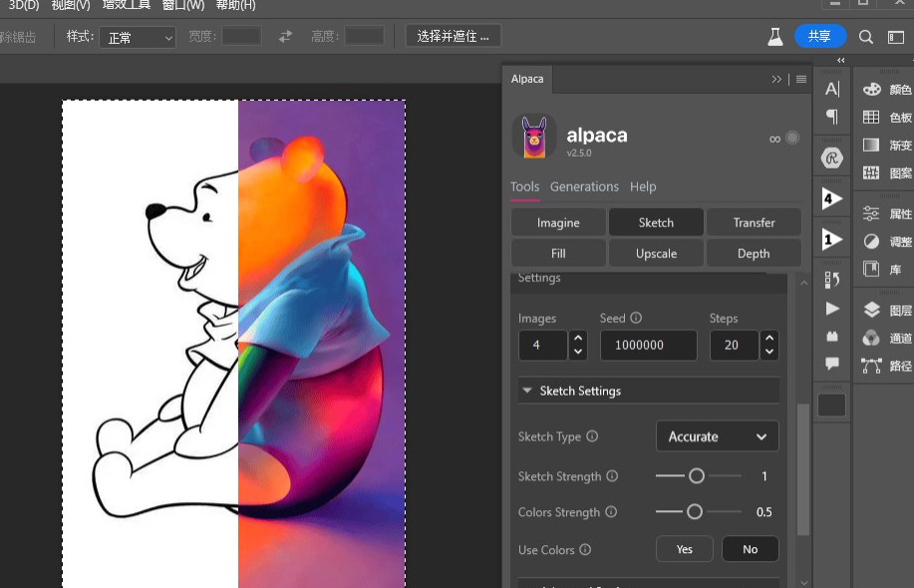Collapse the Alpaca panel with double chevron

tap(776, 80)
